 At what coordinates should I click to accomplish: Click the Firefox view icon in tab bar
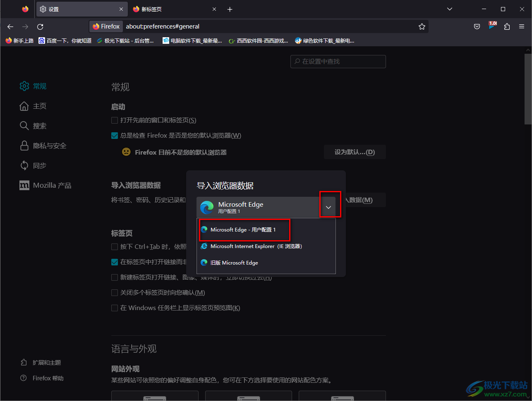[x=25, y=9]
